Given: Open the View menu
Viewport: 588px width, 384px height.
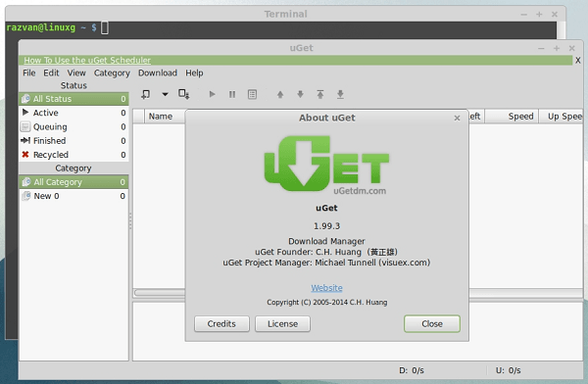Looking at the screenshot, I should (x=76, y=72).
